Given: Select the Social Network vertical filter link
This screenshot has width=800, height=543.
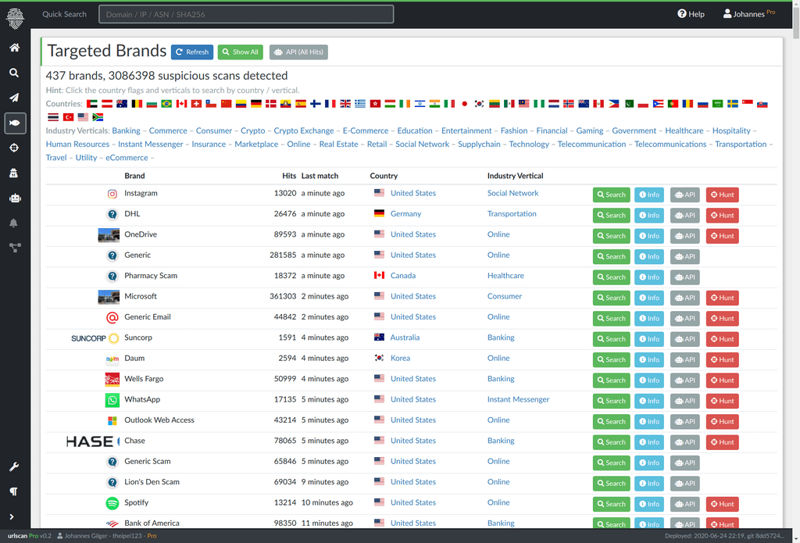Looking at the screenshot, I should 422,144.
